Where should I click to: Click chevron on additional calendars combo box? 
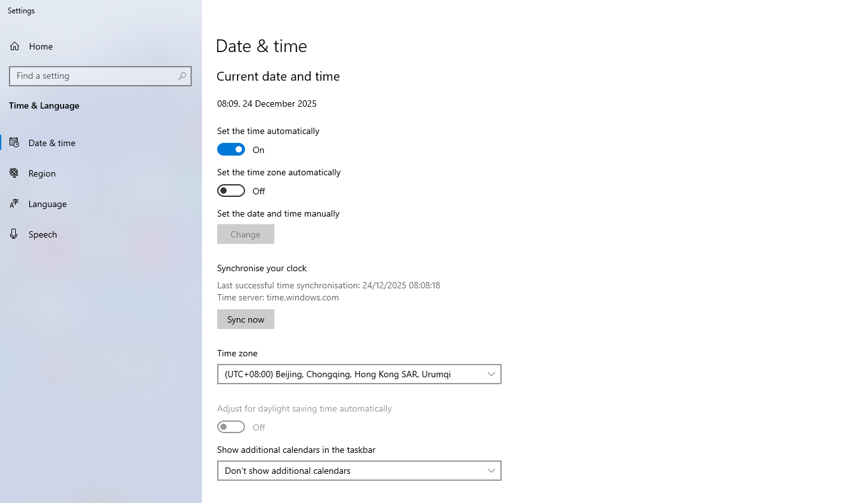491,471
